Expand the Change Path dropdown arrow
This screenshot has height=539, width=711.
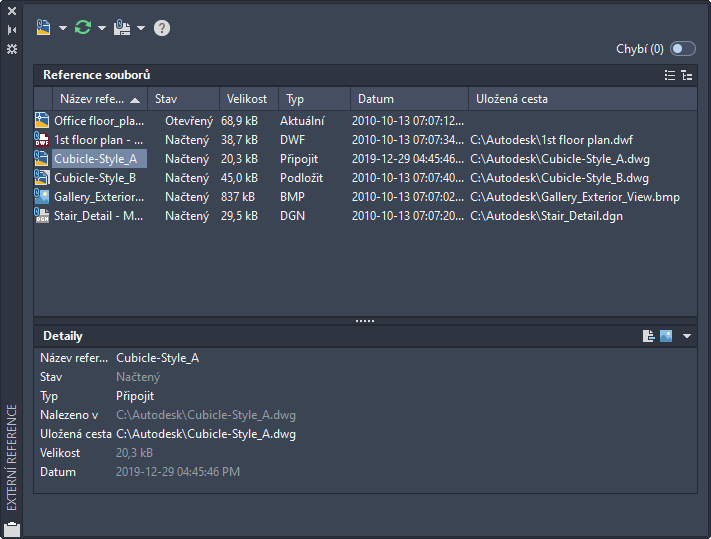click(141, 29)
